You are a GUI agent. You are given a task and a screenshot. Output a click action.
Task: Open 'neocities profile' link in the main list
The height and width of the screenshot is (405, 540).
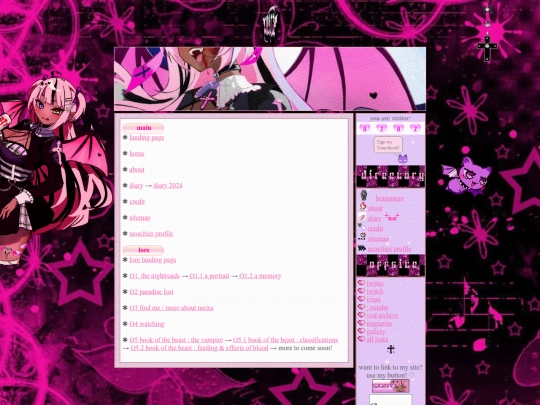tap(151, 234)
